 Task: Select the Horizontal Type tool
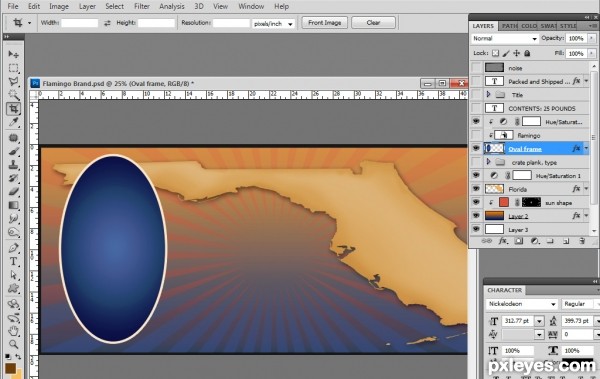[x=13, y=261]
